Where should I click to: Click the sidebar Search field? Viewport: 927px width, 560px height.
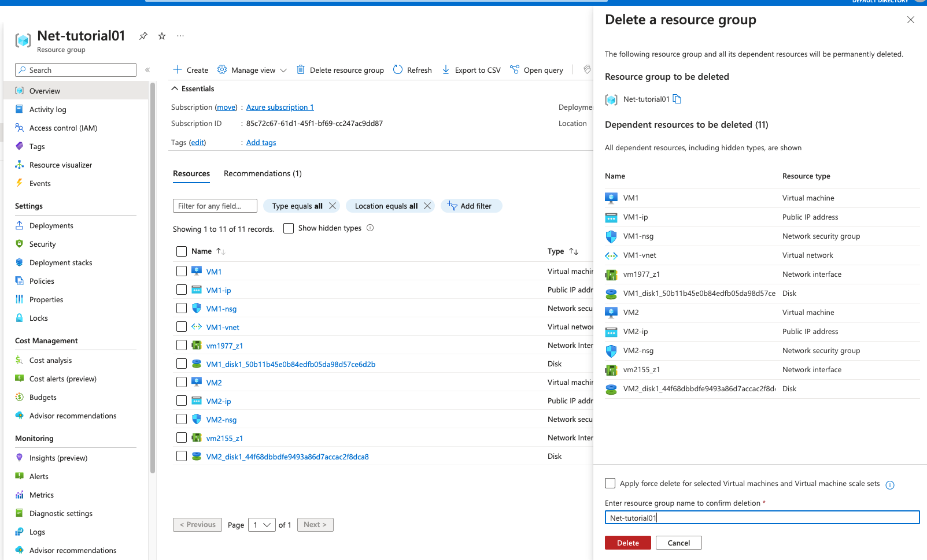pyautogui.click(x=76, y=70)
